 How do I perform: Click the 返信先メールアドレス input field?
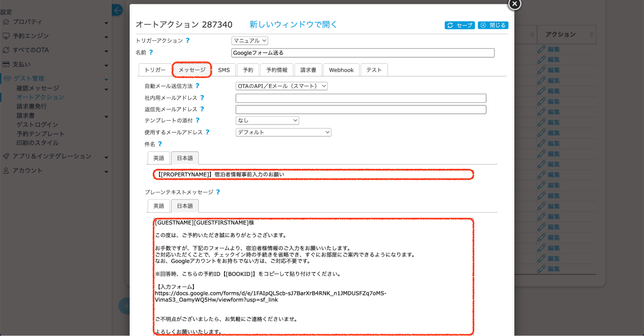click(360, 110)
